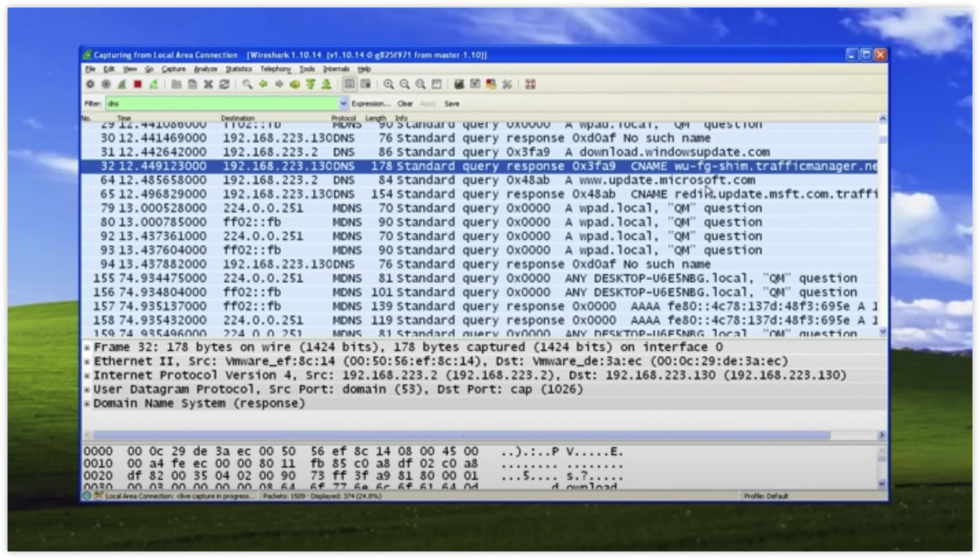The height and width of the screenshot is (559, 980).
Task: Expand User Datagram Protocol node
Action: 87,390
